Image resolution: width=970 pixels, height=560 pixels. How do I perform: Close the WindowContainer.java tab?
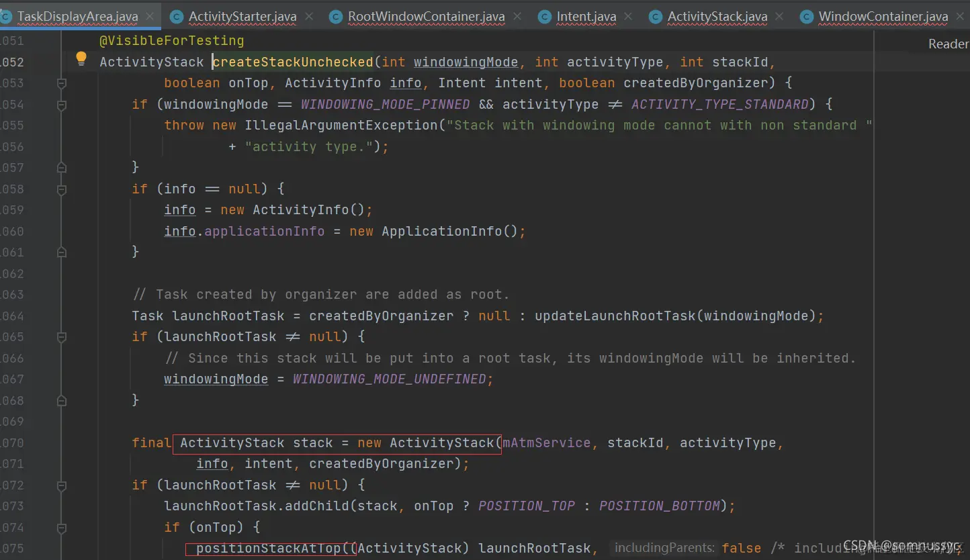pyautogui.click(x=961, y=16)
